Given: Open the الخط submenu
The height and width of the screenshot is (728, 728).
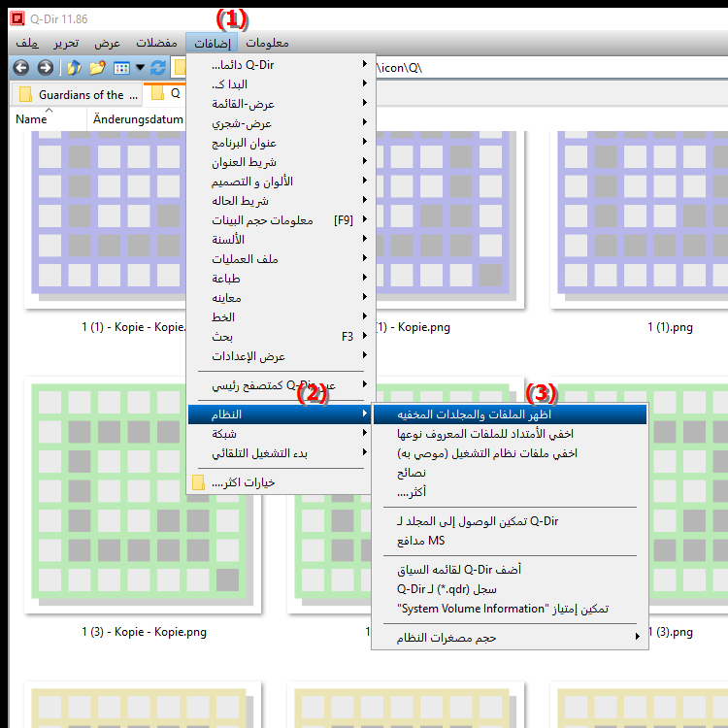Looking at the screenshot, I should coord(281,317).
